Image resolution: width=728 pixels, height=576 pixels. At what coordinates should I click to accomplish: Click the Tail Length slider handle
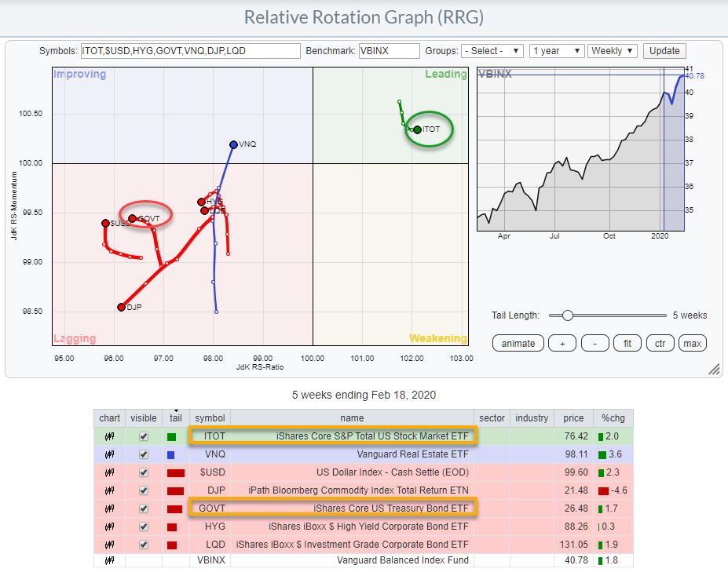coord(567,315)
